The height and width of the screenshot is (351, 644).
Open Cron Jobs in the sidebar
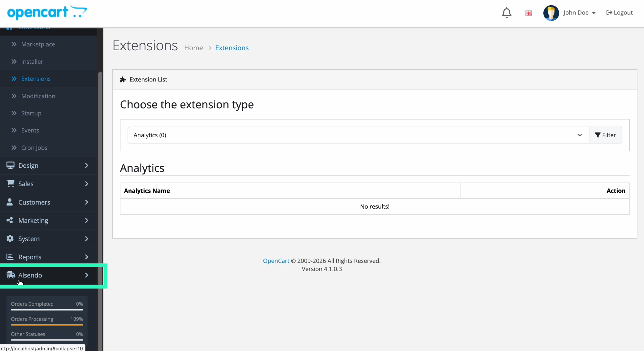click(x=34, y=148)
